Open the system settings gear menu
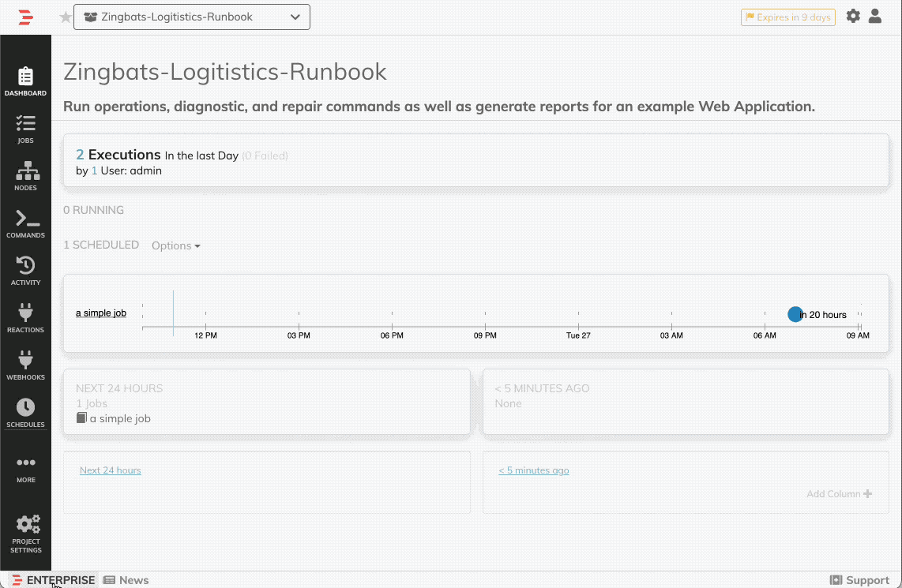This screenshot has height=588, width=902. 853,16
